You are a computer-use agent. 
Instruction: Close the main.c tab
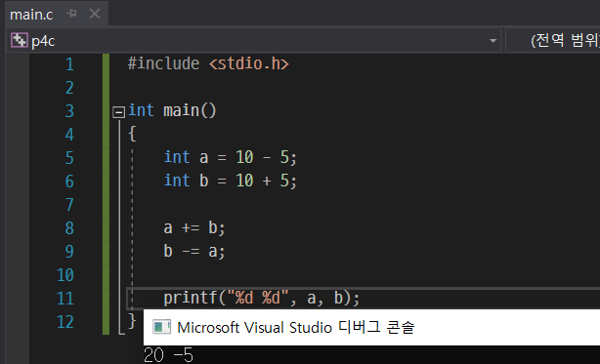95,14
